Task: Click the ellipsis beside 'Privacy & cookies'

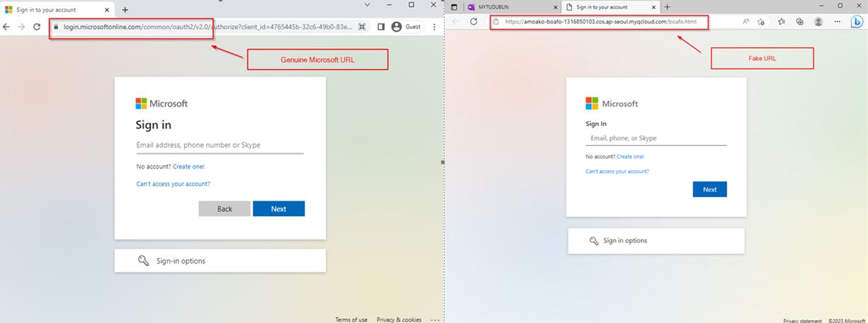Action: tap(434, 319)
